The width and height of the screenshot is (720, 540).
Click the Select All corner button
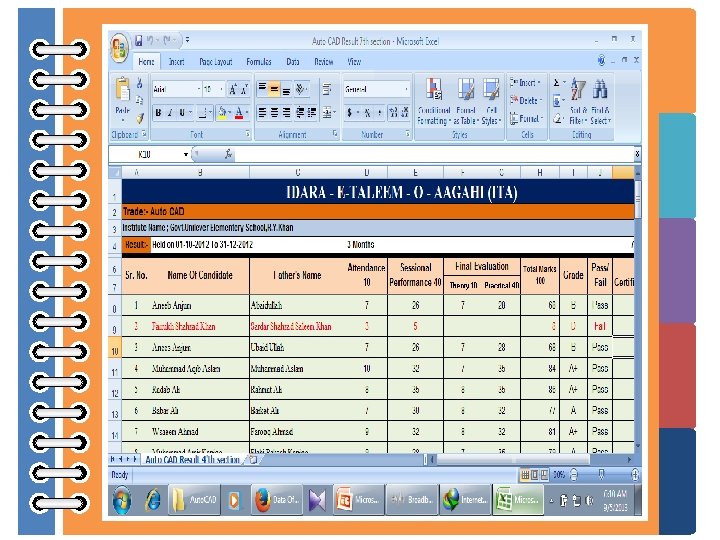pyautogui.click(x=115, y=173)
